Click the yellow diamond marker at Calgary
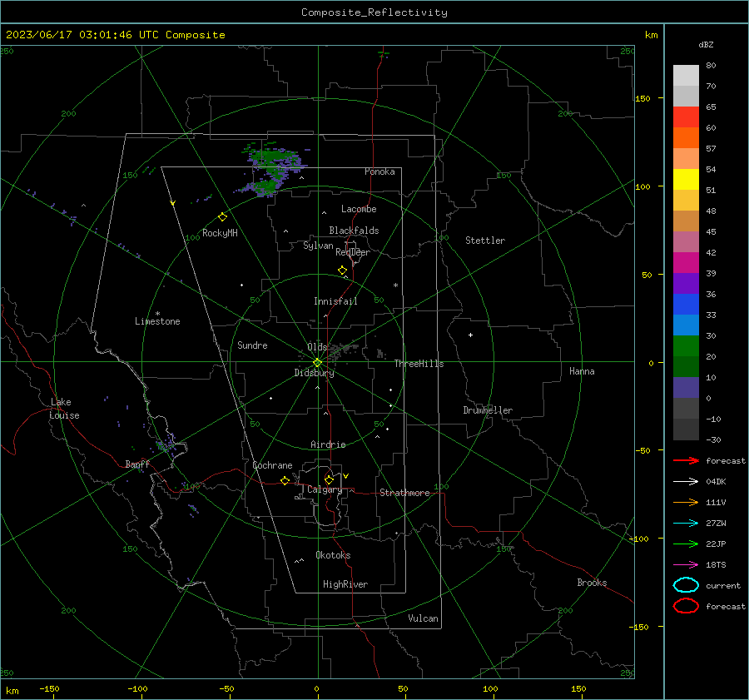Screen dimensions: 749x700 coord(329,479)
